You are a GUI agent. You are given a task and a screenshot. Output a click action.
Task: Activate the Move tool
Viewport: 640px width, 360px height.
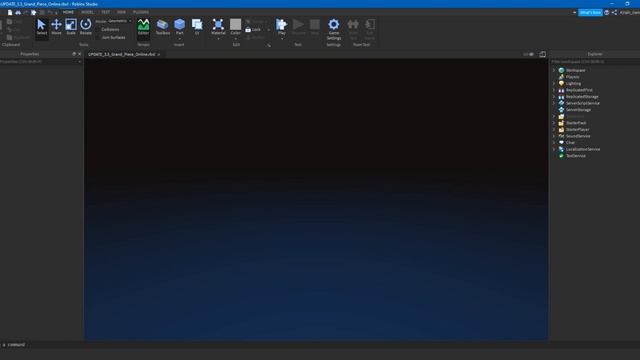(56, 27)
